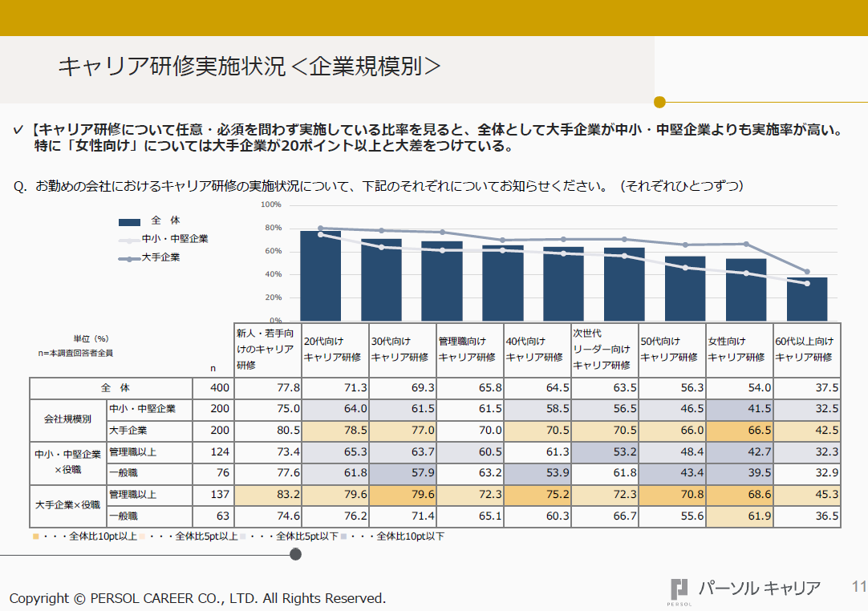Viewport: 868px width, 611px height.
Task: Click the 中小・中堅企業 legend line marker
Action: (130, 240)
